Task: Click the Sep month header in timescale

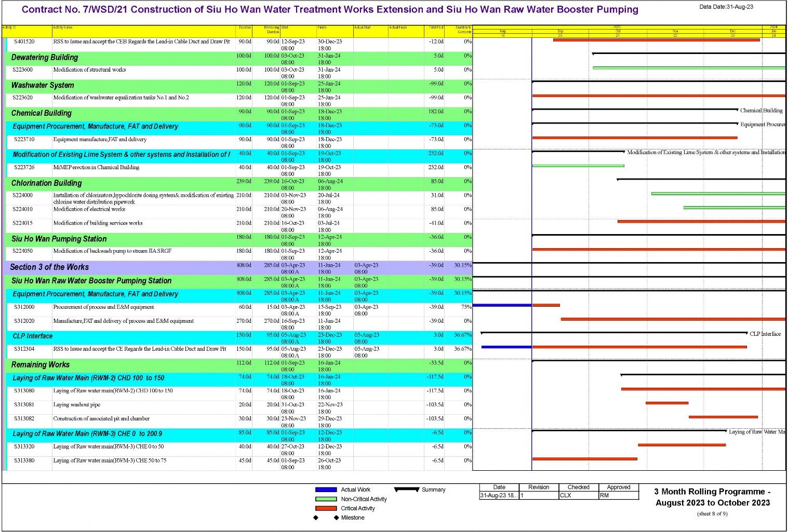Action: (560, 31)
